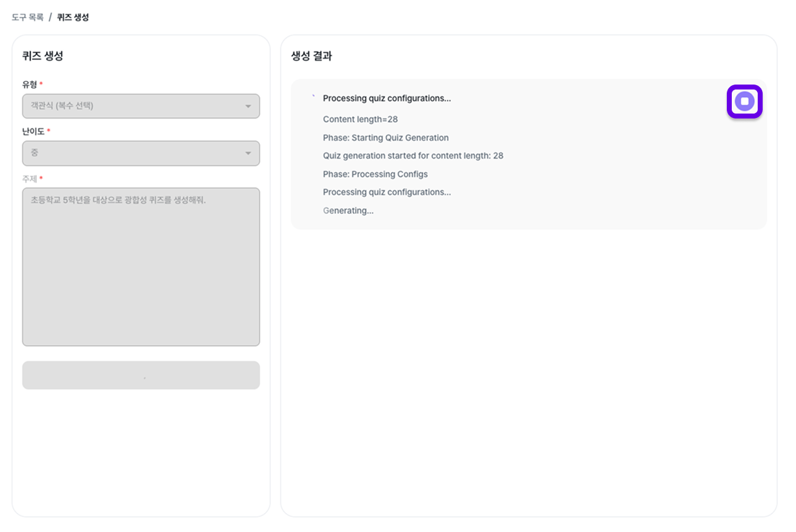Image resolution: width=796 pixels, height=532 pixels.
Task: Focus the 주제 topic text area
Action: pos(141,267)
